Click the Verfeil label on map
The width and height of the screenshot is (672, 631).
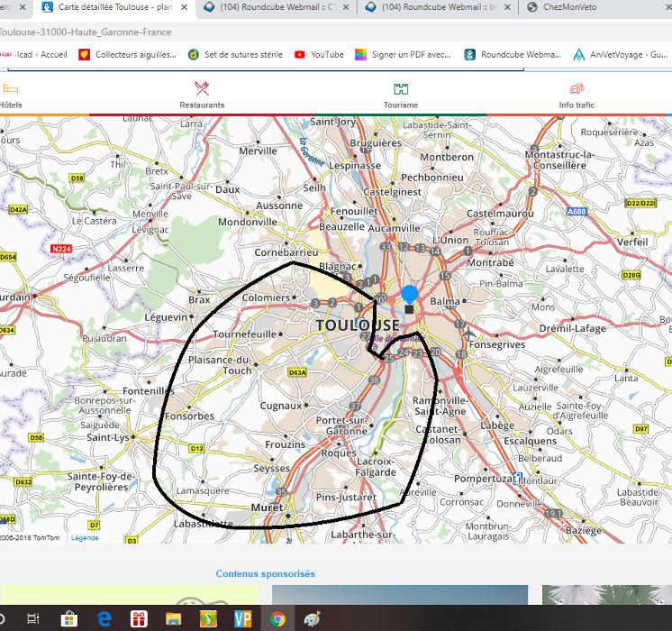[x=632, y=242]
